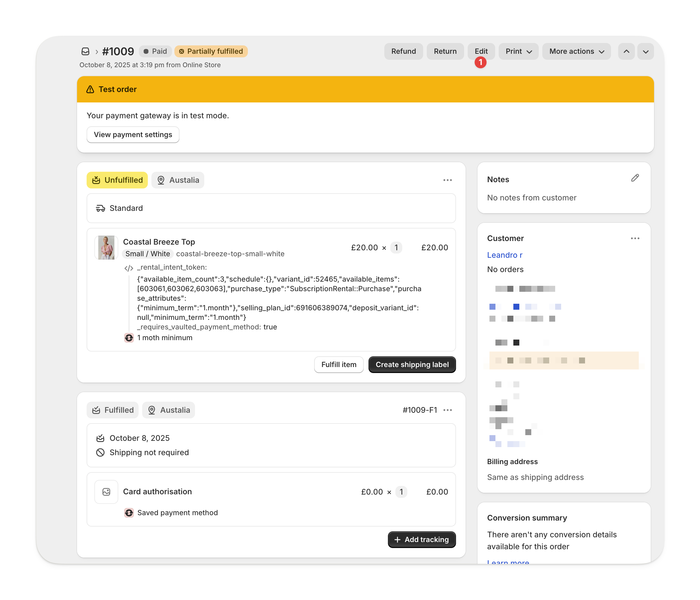Image resolution: width=700 pixels, height=600 pixels.
Task: Open the More actions dropdown
Action: point(576,51)
